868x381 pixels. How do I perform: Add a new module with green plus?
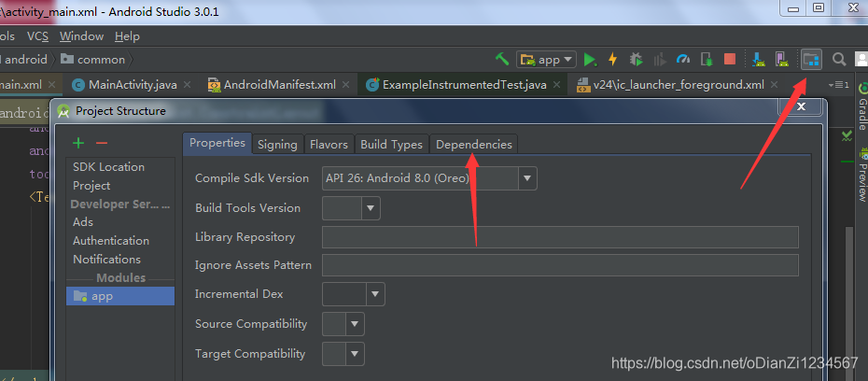tap(78, 144)
